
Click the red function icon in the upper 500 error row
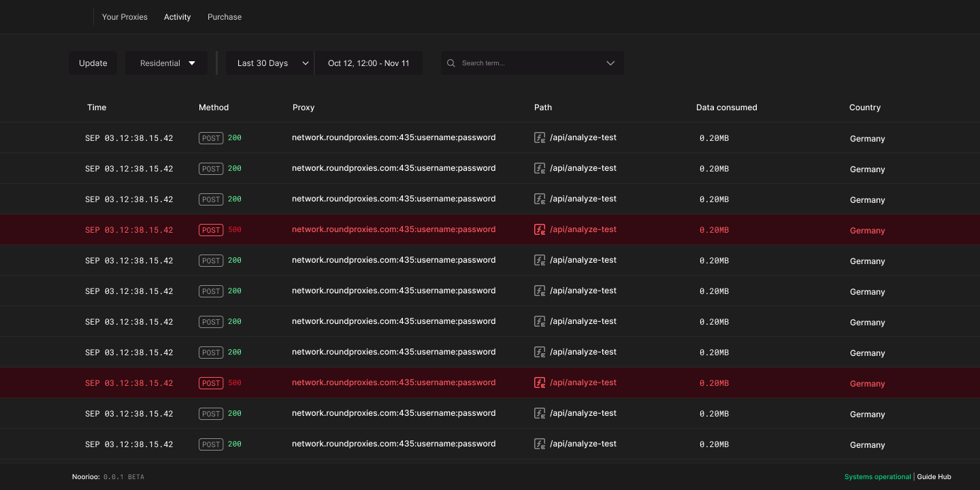coord(540,229)
